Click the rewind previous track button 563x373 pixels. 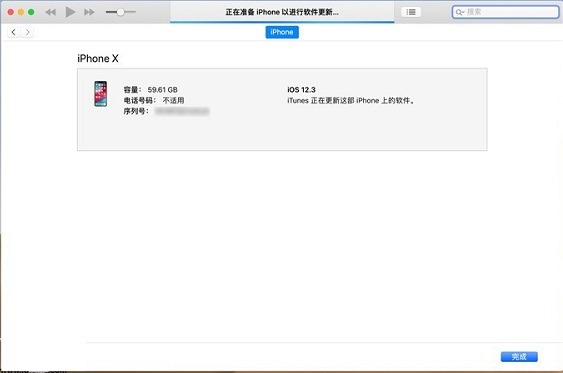click(50, 12)
